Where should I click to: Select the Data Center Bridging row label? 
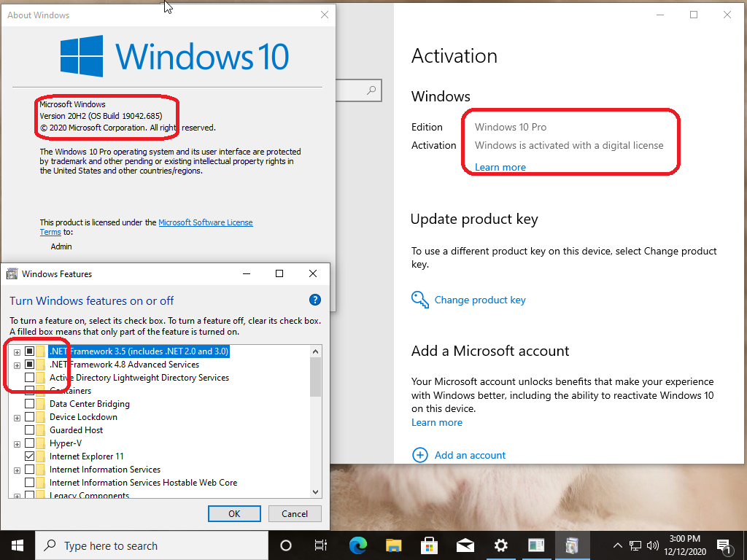(90, 404)
